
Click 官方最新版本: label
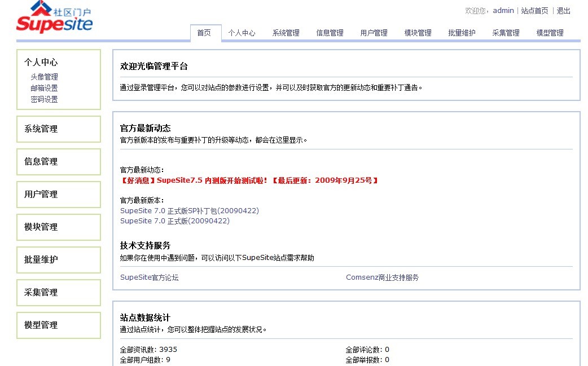coord(142,200)
